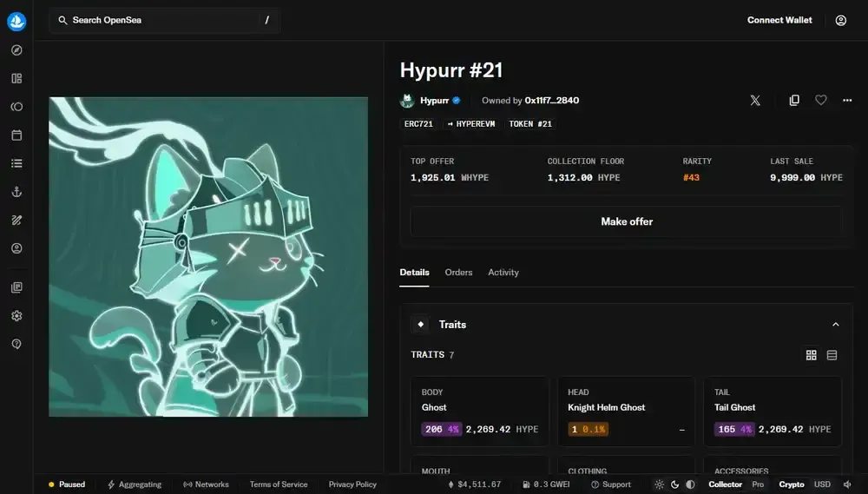This screenshot has width=868, height=494.
Task: Switch traits to grid view
Action: click(x=811, y=355)
